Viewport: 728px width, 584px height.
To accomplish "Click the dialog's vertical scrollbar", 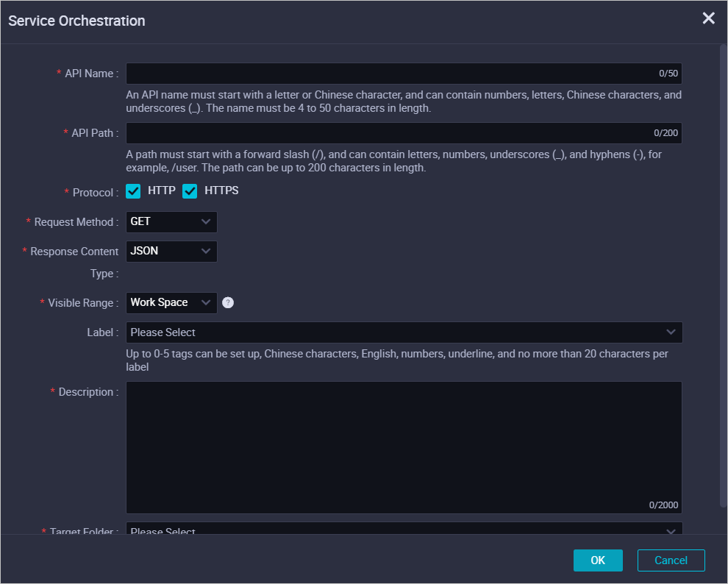I will click(724, 277).
